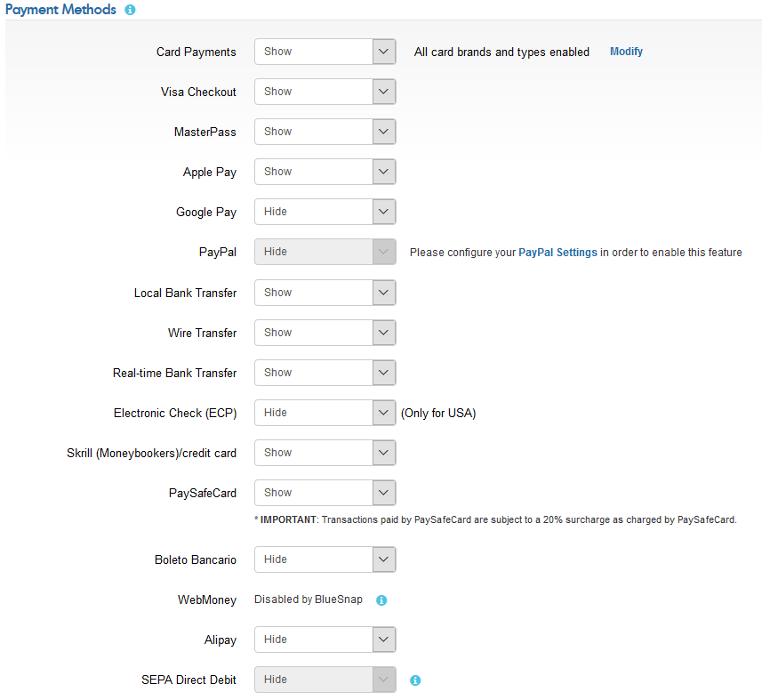Click the 'PaySafeCard' row label
Image resolution: width=762 pixels, height=700 pixels.
203,494
